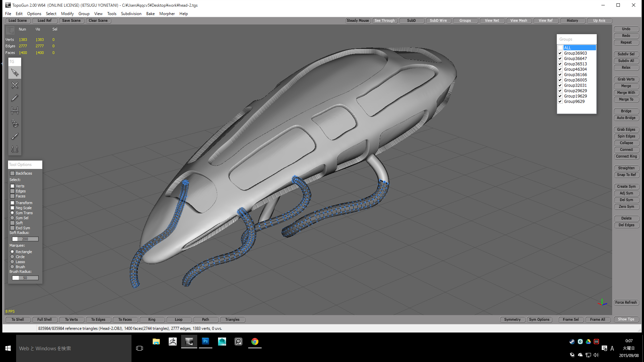Click the OneDrive cloud tray icon

pyautogui.click(x=580, y=355)
